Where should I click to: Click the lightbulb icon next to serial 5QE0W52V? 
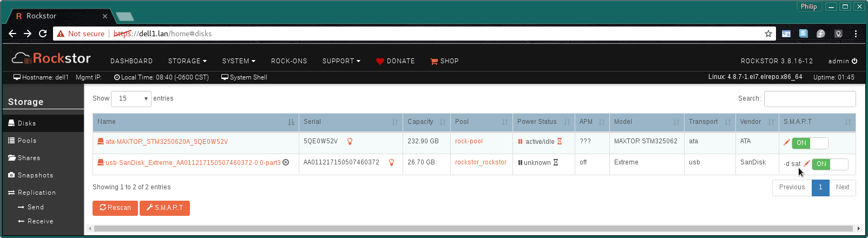pos(350,142)
